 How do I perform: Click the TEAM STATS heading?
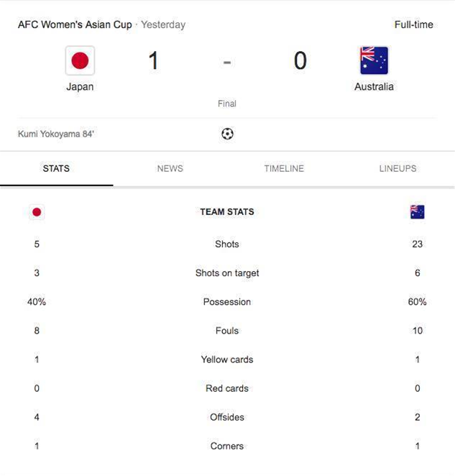(x=227, y=212)
